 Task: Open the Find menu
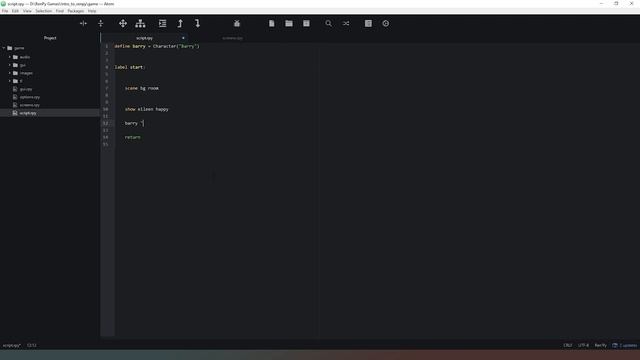60,11
